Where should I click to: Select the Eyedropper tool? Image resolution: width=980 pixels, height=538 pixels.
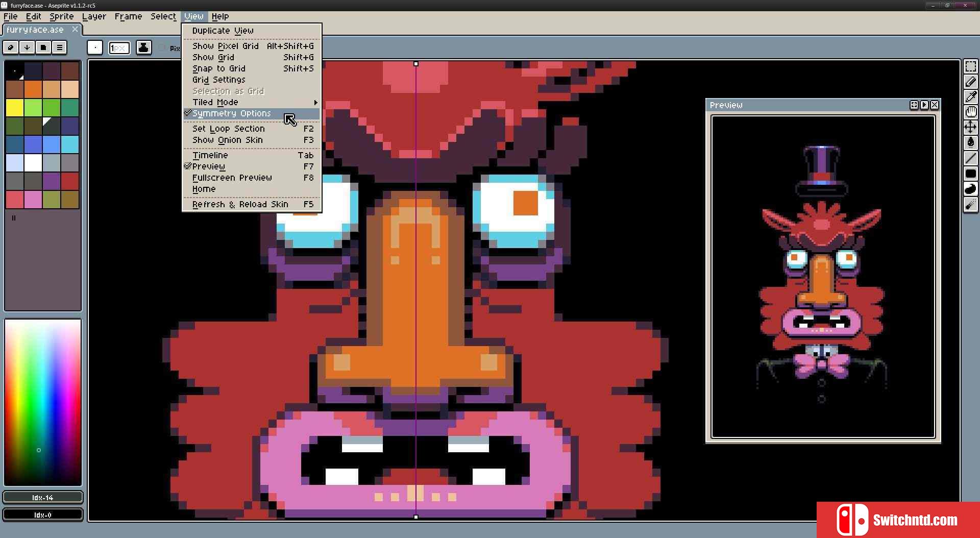970,96
